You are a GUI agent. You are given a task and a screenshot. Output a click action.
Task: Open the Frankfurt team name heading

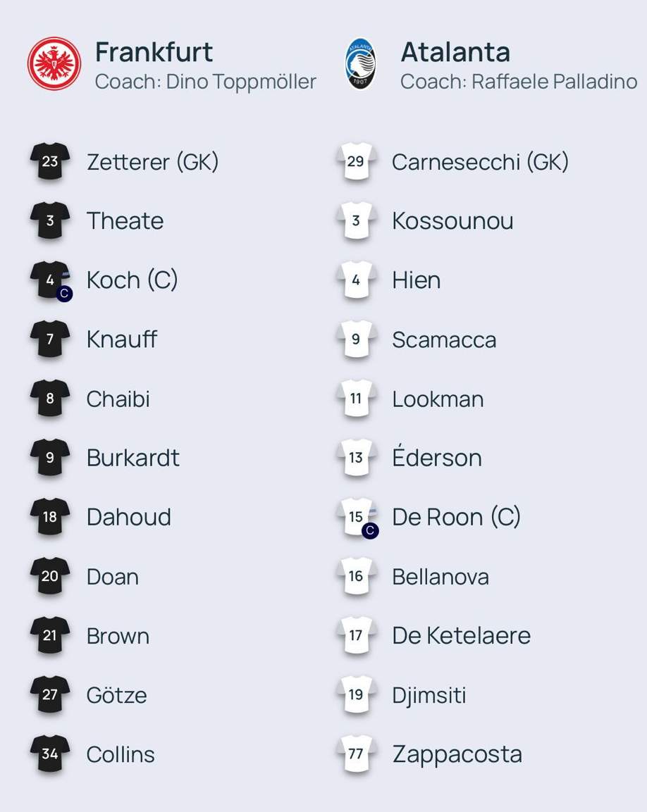click(x=154, y=52)
